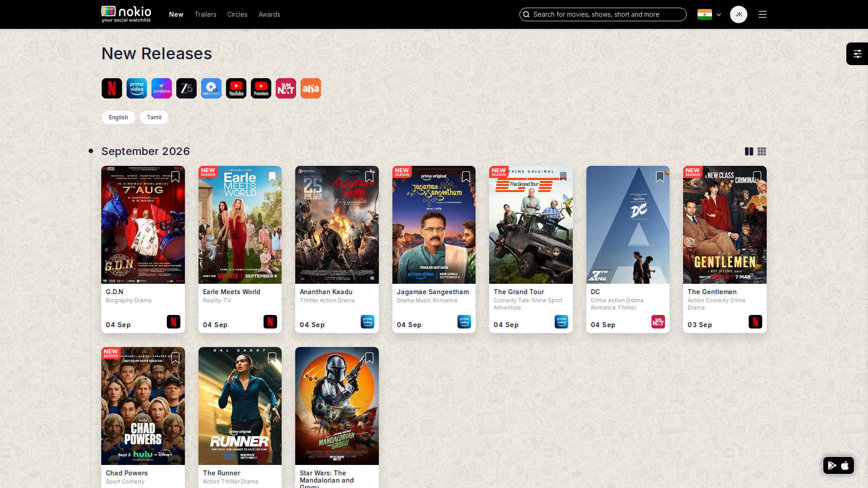The width and height of the screenshot is (868, 488).
Task: Select the Tamil language filter
Action: 154,117
